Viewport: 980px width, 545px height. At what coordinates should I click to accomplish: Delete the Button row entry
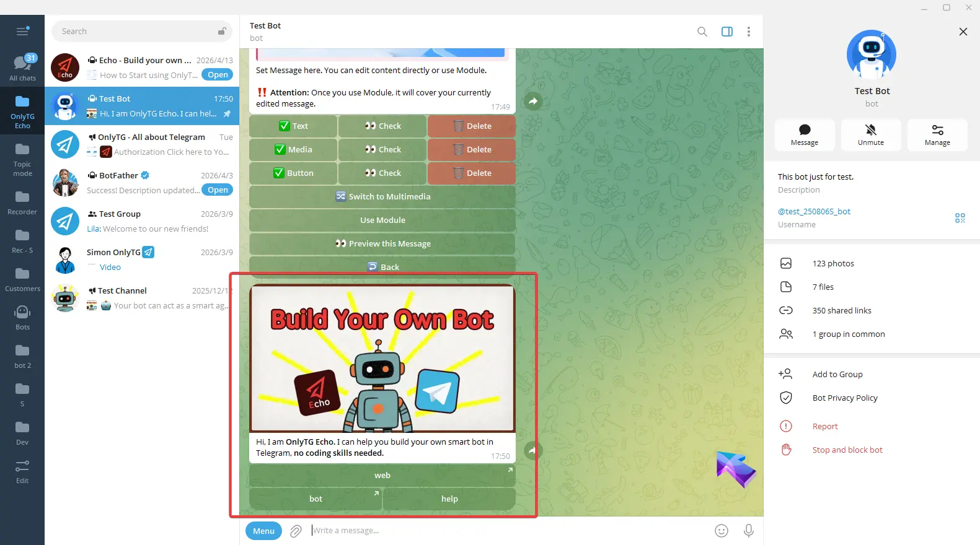click(472, 173)
